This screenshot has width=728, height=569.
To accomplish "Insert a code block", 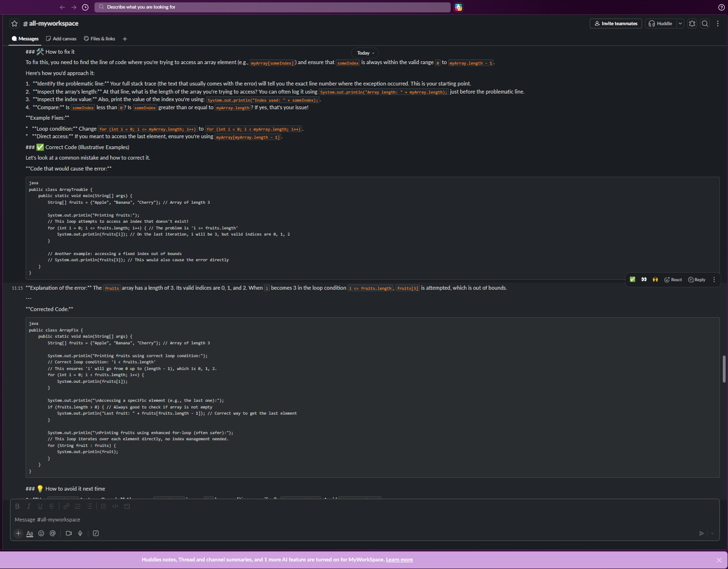I will [127, 506].
